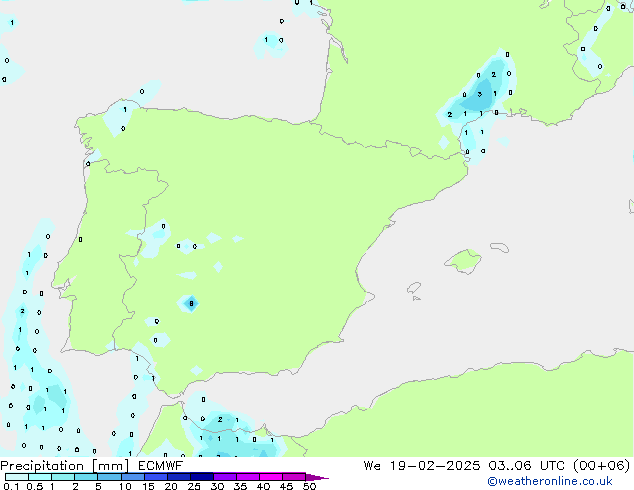Click the 40 to 45 mm legend swatch
Viewport: 634px width, 490px height.
point(271,477)
